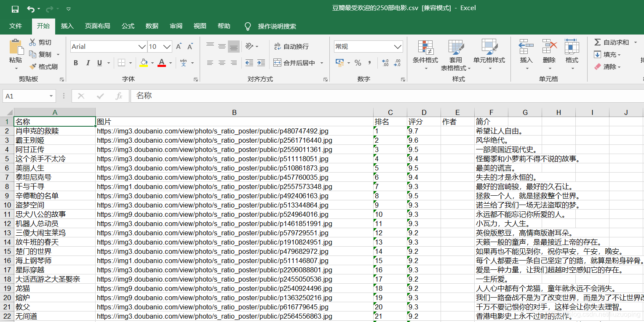This screenshot has width=644, height=322.
Task: Decrease font size with small A
Action: tap(190, 46)
